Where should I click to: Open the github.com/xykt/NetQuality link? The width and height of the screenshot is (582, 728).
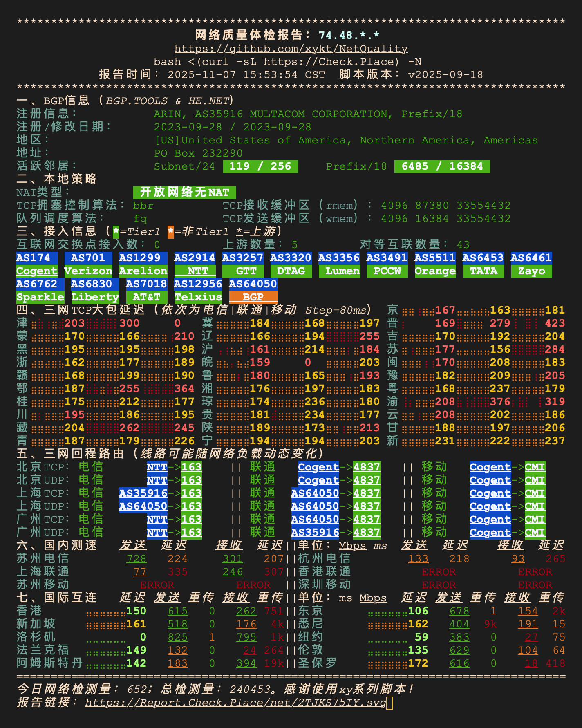tap(291, 49)
